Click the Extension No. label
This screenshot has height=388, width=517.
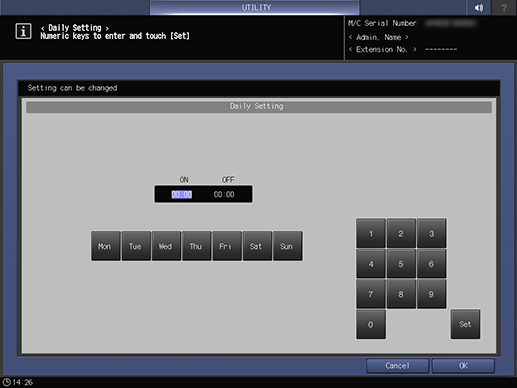coord(382,50)
